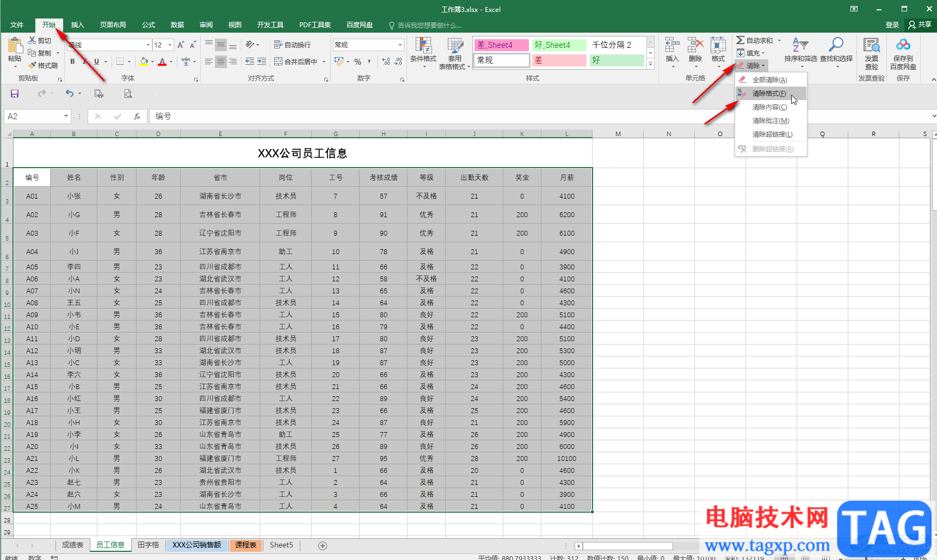Apply the green 好 cell style
Viewport: 937px width, 560px height.
(x=617, y=60)
